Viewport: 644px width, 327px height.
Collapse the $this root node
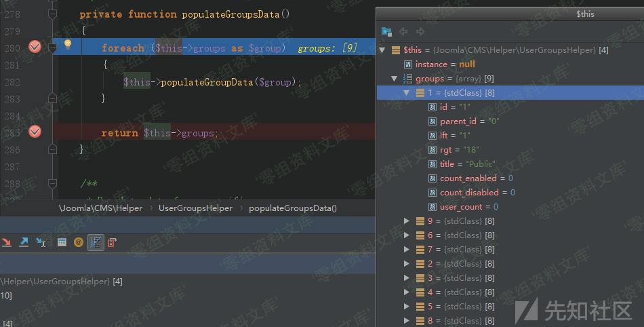pyautogui.click(x=382, y=50)
